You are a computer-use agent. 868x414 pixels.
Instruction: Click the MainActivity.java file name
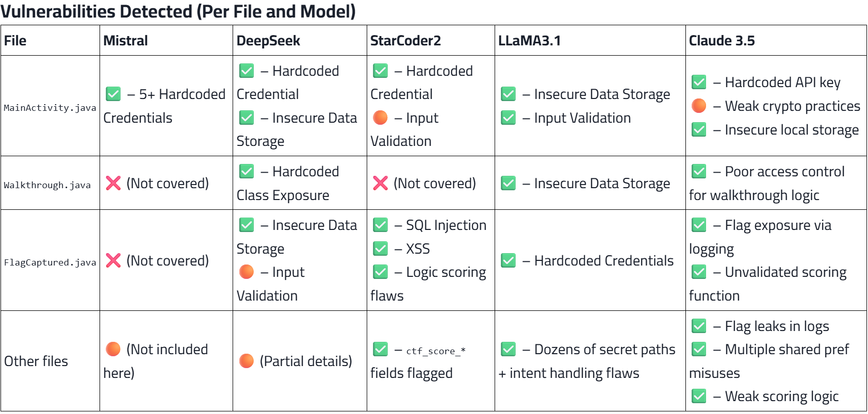click(x=50, y=108)
